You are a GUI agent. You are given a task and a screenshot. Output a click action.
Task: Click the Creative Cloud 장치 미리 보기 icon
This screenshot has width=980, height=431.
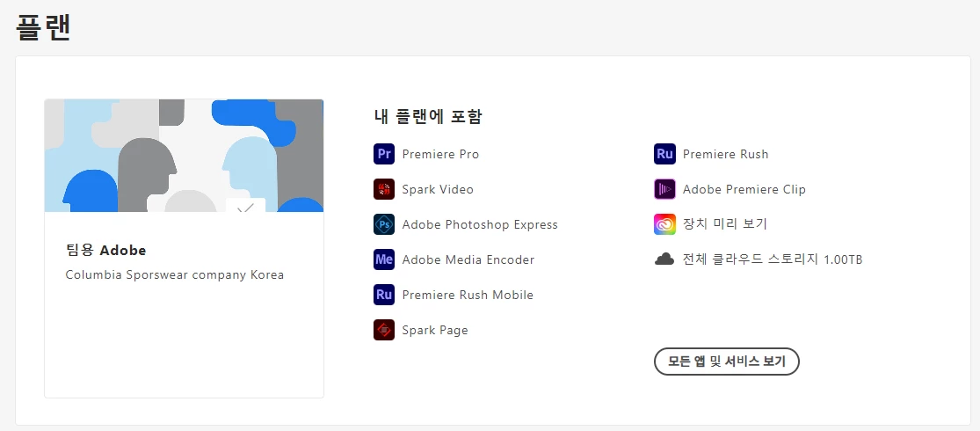pos(665,224)
